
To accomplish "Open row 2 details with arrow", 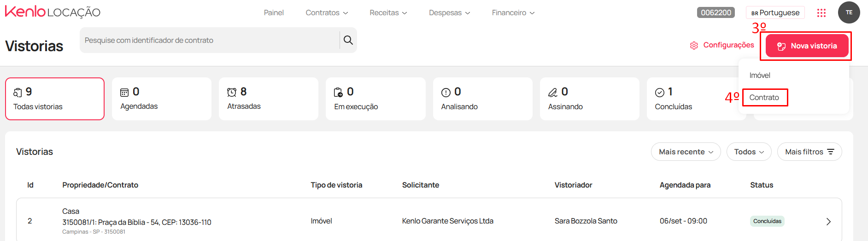I will click(x=828, y=222).
